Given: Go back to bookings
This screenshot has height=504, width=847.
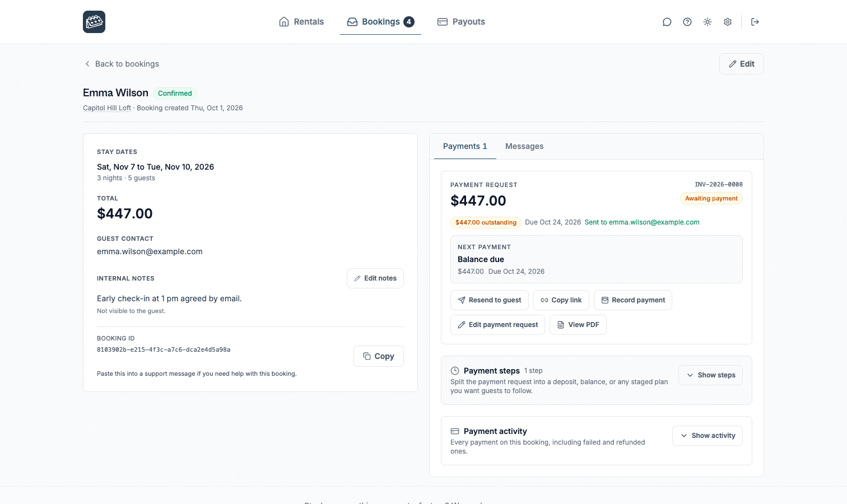Looking at the screenshot, I should coord(122,64).
